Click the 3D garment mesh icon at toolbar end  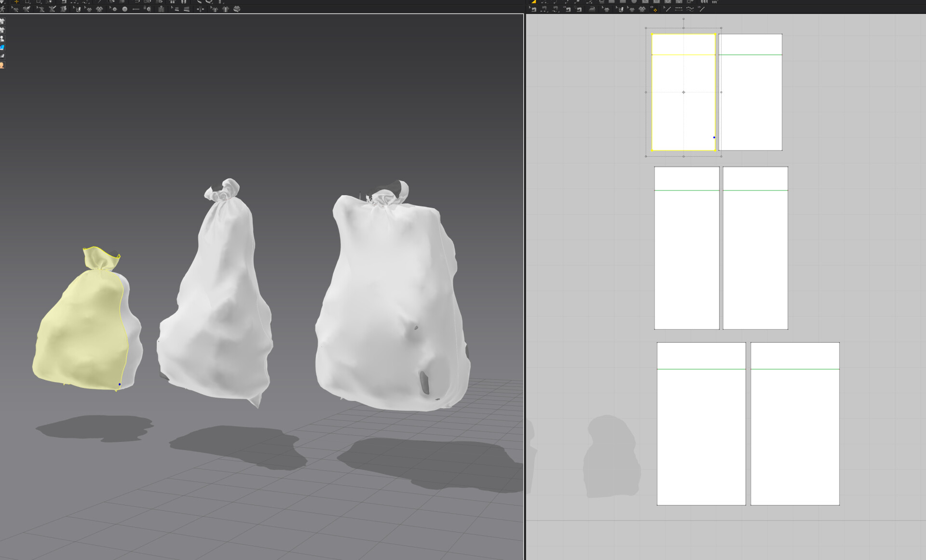tap(237, 9)
